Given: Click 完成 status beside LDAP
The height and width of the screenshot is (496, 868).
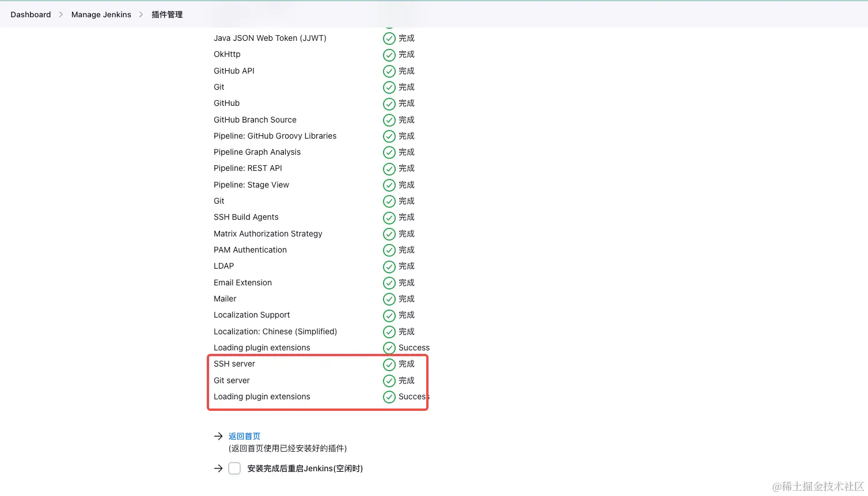Looking at the screenshot, I should (x=407, y=266).
